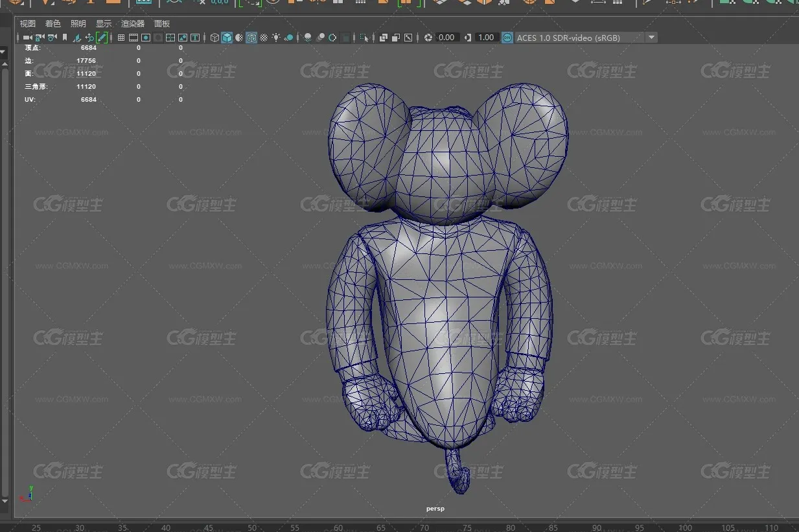Toggle the Safe Title icon
The width and height of the screenshot is (799, 532).
(x=195, y=38)
